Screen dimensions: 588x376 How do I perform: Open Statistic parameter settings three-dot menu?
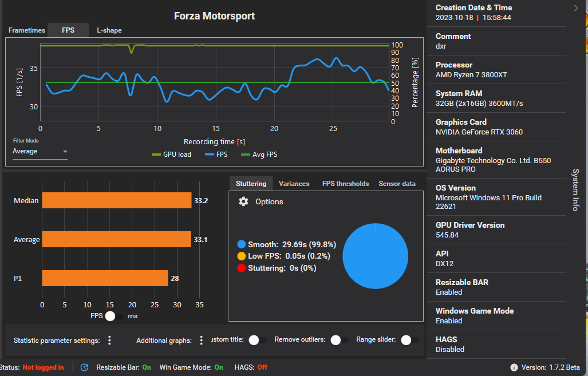tap(109, 341)
